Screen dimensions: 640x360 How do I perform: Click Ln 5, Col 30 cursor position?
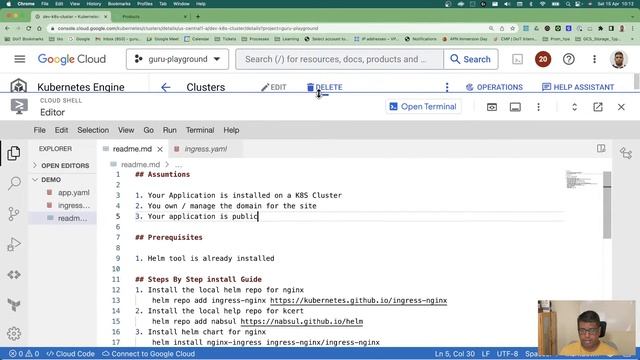click(x=454, y=354)
